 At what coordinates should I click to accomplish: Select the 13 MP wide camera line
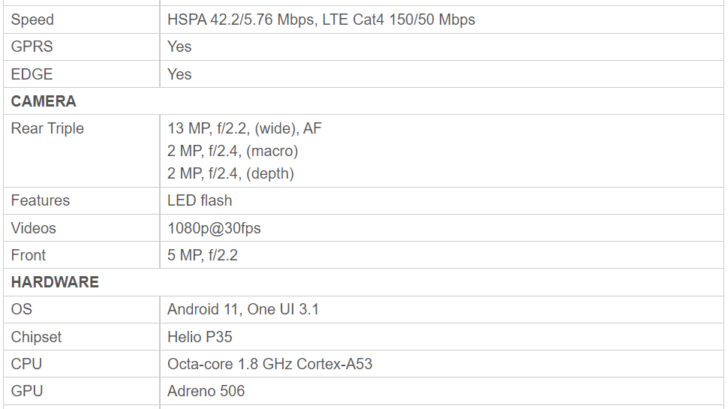coord(244,128)
